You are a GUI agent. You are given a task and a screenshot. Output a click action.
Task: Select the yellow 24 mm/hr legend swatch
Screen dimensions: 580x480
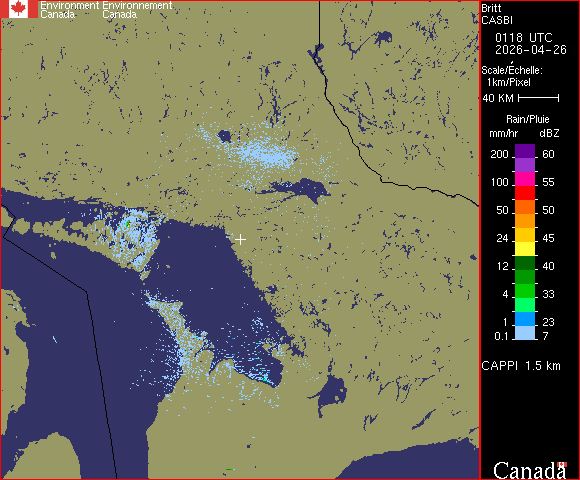pyautogui.click(x=525, y=249)
